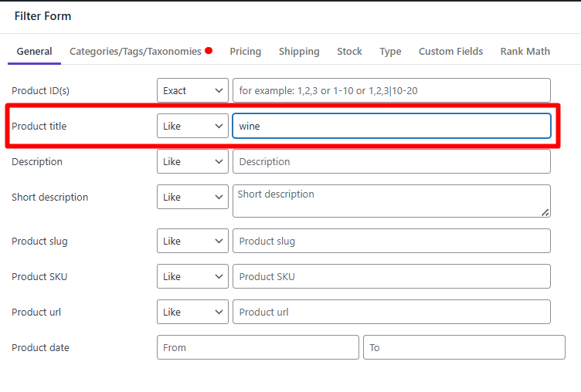Go to the Shipping tab

298,52
